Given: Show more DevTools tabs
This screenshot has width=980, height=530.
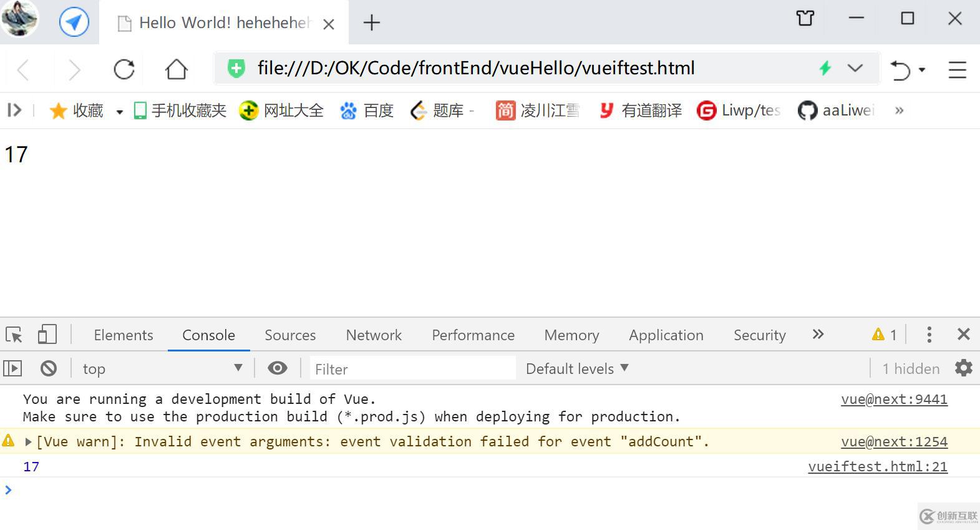Looking at the screenshot, I should pyautogui.click(x=818, y=335).
